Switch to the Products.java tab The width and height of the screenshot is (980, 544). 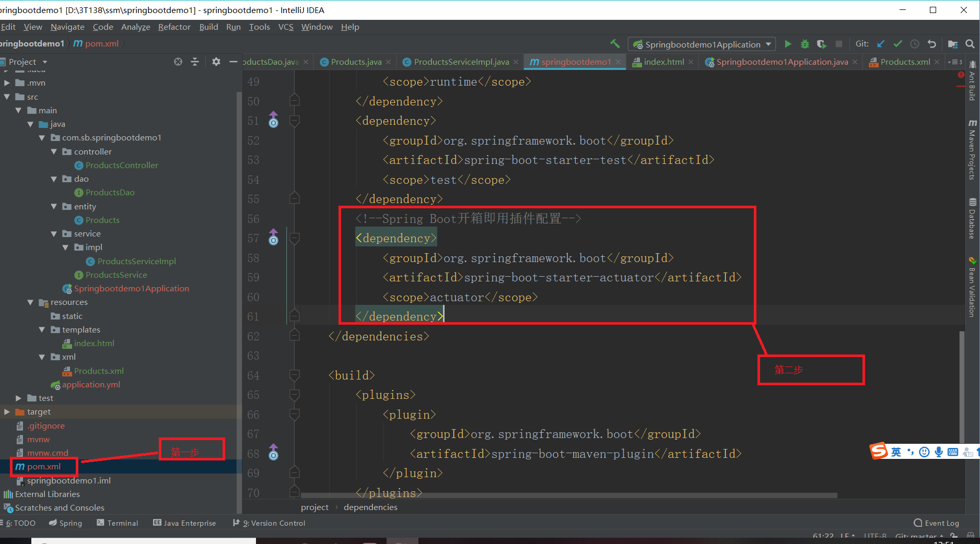pos(356,62)
